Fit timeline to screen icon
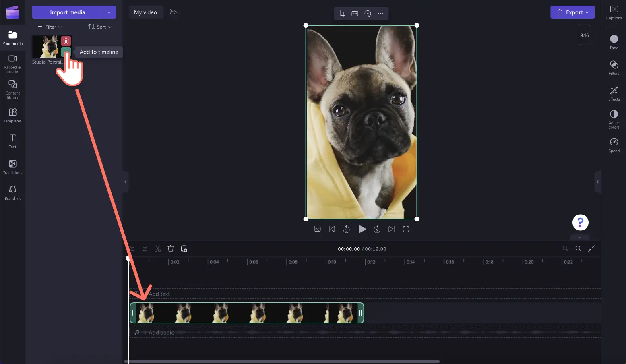 pos(591,248)
